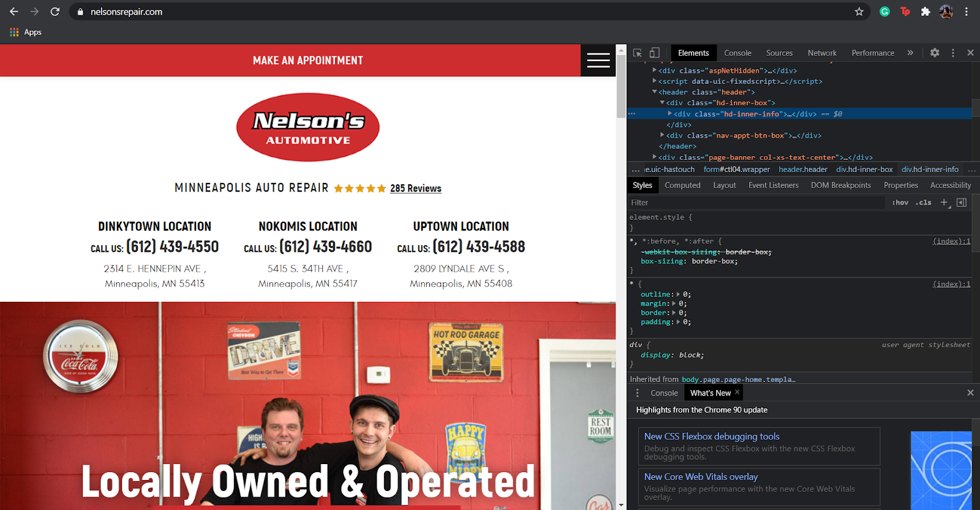Expand the margin property shorthand
The width and height of the screenshot is (980, 510).
coord(674,304)
